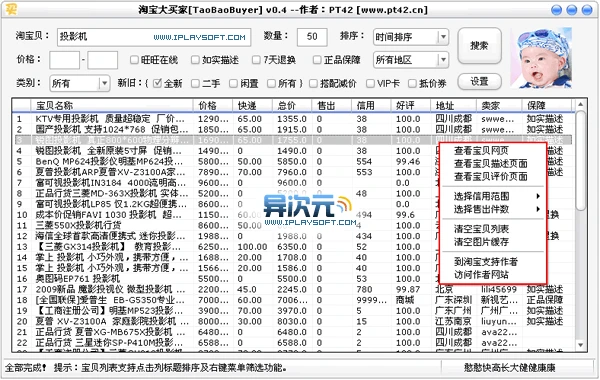Click the 设置 settings button
The image size is (600, 380).
479,82
